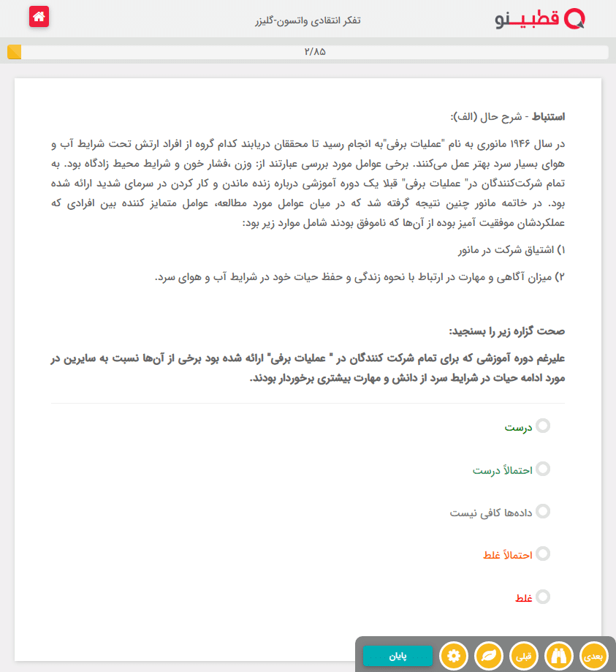Viewport: 616px width, 672px height.
Task: Select the 'درست' radio option
Action: (x=543, y=426)
